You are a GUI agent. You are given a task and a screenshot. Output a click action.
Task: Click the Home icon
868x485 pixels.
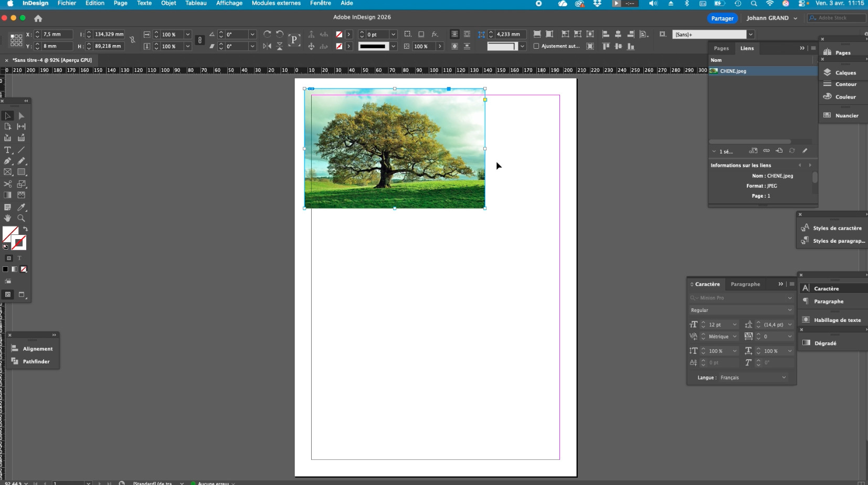tap(38, 18)
